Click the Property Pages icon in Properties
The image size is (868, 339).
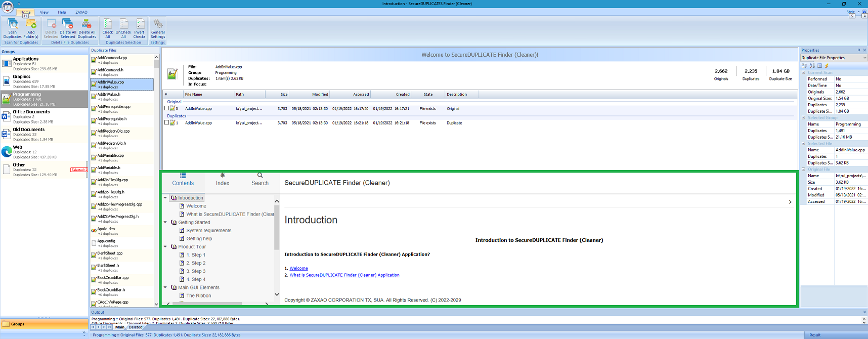819,66
